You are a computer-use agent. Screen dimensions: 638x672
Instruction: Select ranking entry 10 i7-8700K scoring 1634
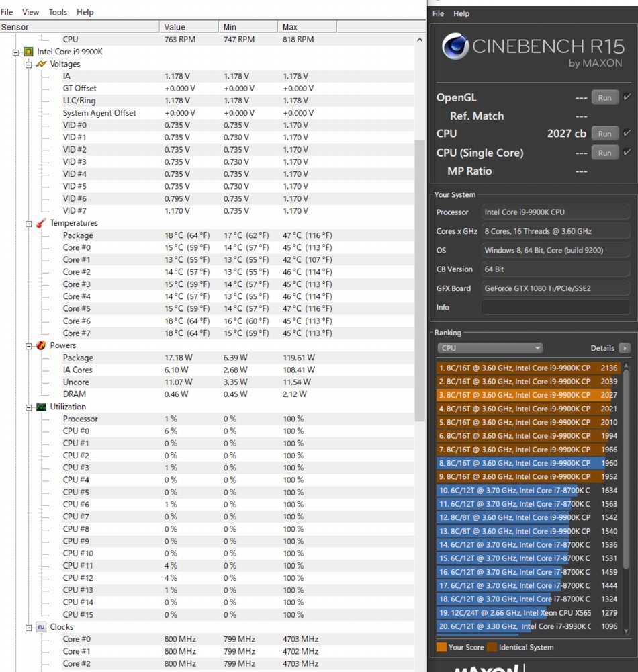pos(529,491)
